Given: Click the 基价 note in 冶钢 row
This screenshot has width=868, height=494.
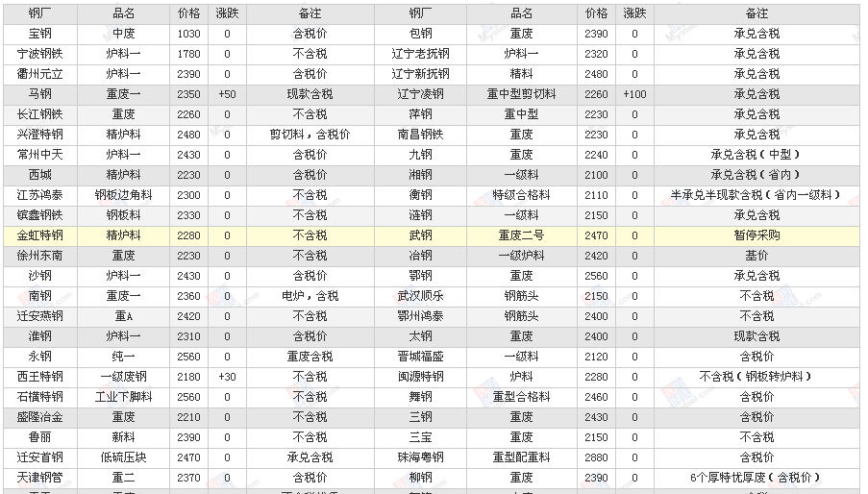Looking at the screenshot, I should click(x=756, y=256).
